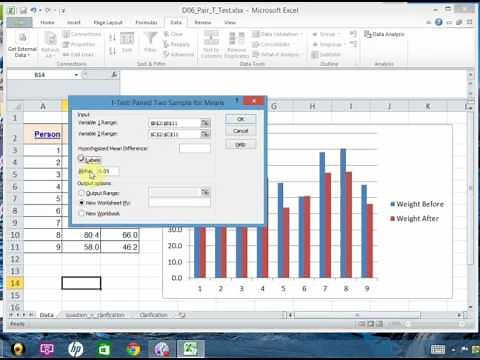Open the Sort dialog icon

coord(127,43)
